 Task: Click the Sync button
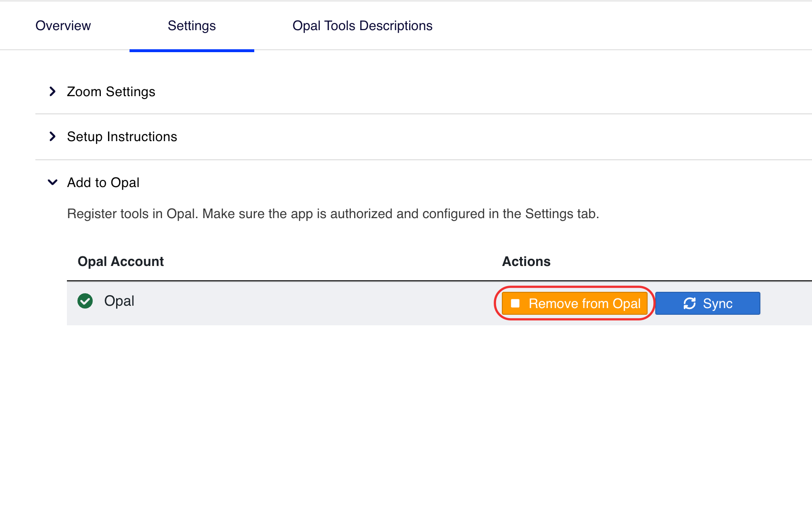pyautogui.click(x=707, y=303)
